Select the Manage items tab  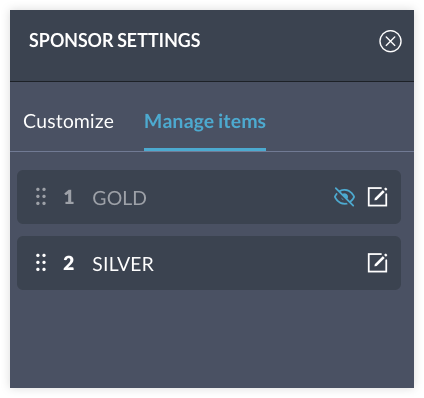tap(205, 121)
